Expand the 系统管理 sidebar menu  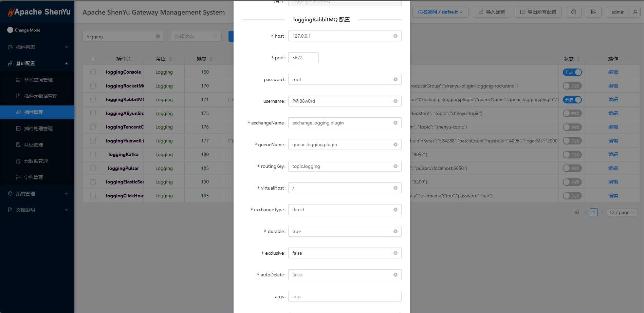click(x=37, y=194)
